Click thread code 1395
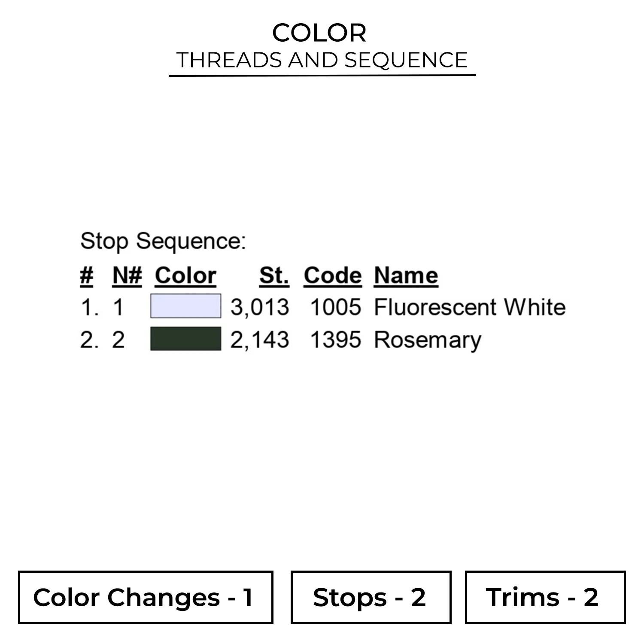 tap(335, 340)
